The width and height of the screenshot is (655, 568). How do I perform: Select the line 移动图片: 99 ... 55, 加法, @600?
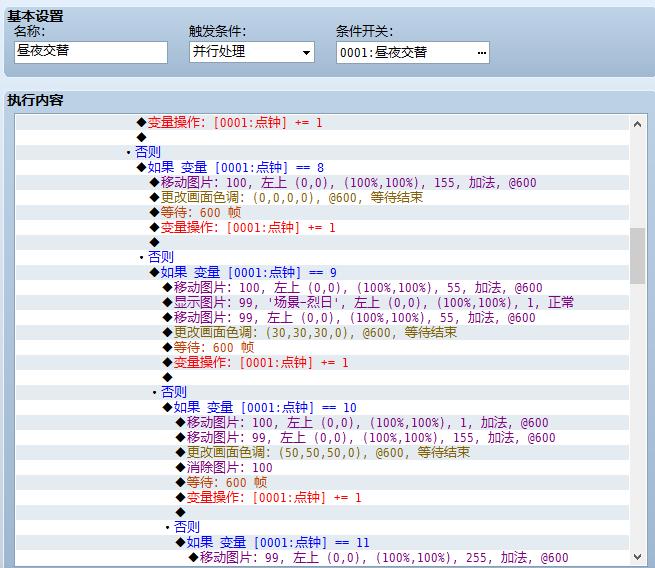point(322,317)
